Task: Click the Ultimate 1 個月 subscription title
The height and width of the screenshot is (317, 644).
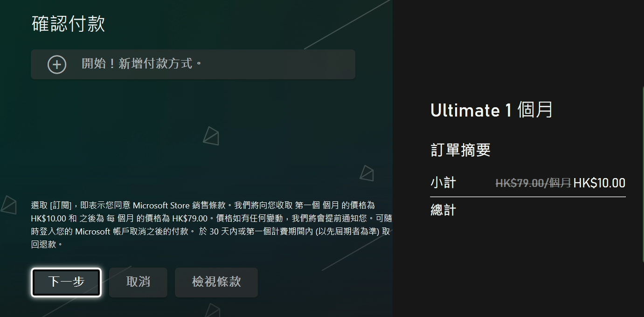Action: point(491,110)
